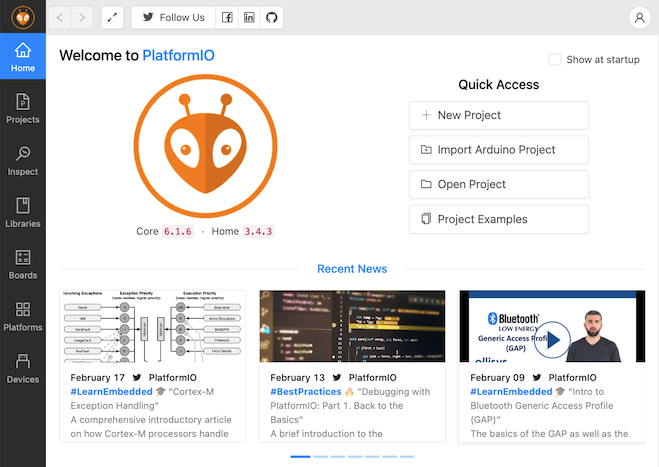Click the New Project button
This screenshot has width=659, height=467.
[x=498, y=115]
